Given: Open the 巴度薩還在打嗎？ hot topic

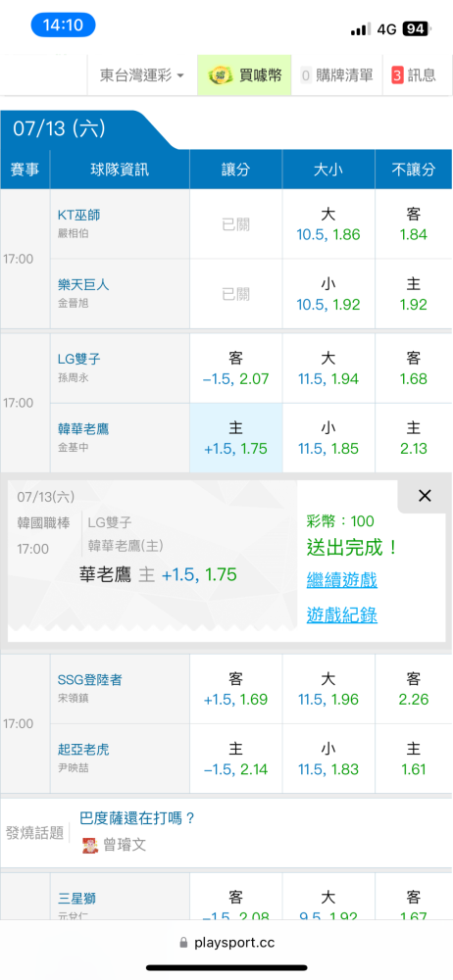Looking at the screenshot, I should [137, 818].
